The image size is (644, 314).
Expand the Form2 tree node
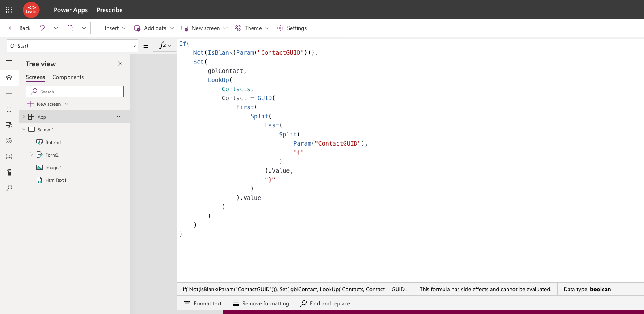pyautogui.click(x=32, y=155)
